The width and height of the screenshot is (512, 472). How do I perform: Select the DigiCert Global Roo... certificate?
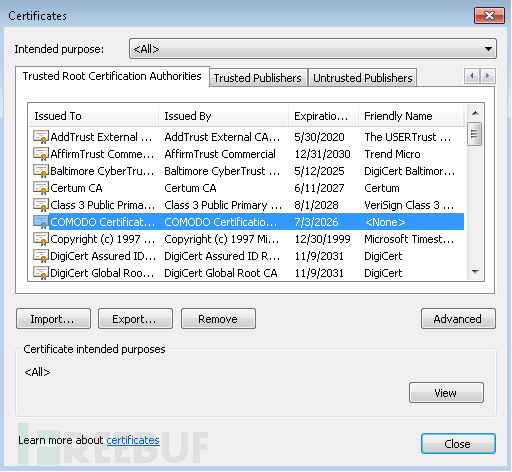[102, 273]
